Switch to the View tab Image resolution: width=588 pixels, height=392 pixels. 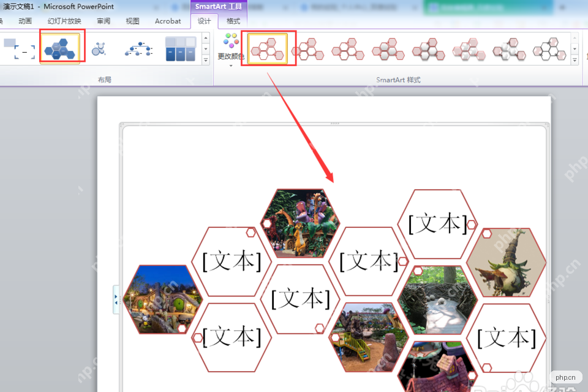click(x=132, y=21)
